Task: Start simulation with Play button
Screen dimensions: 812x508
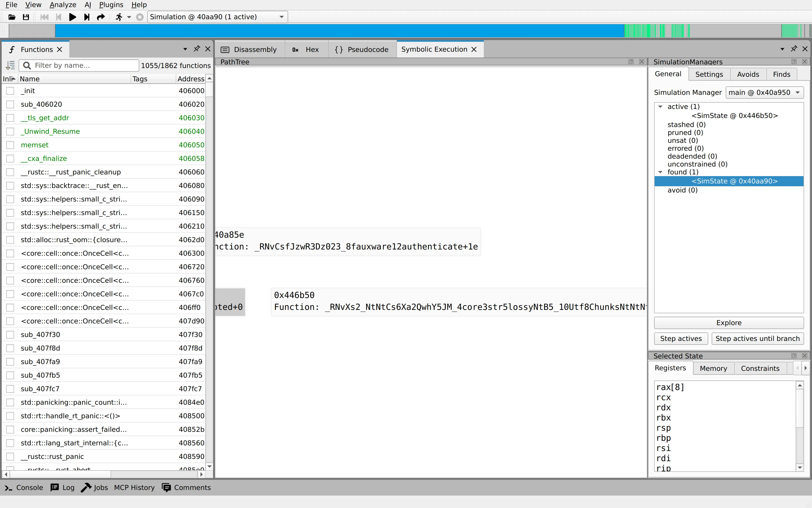Action: click(72, 17)
